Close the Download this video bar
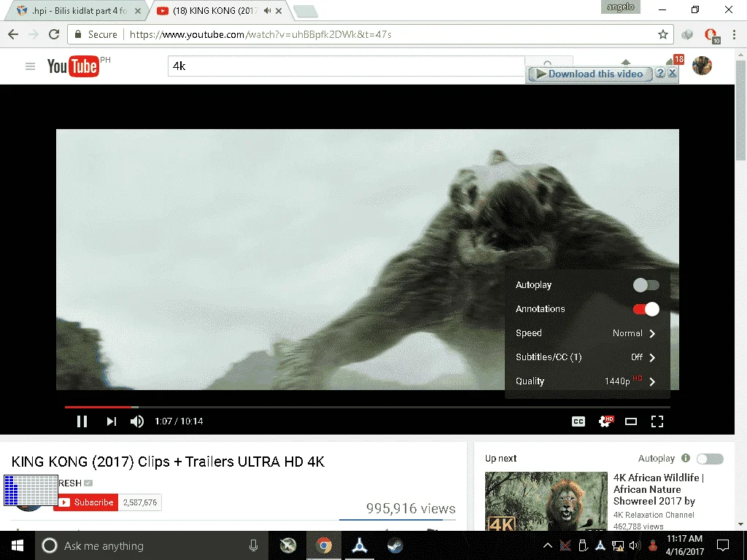This screenshot has width=747, height=560. 672,73
